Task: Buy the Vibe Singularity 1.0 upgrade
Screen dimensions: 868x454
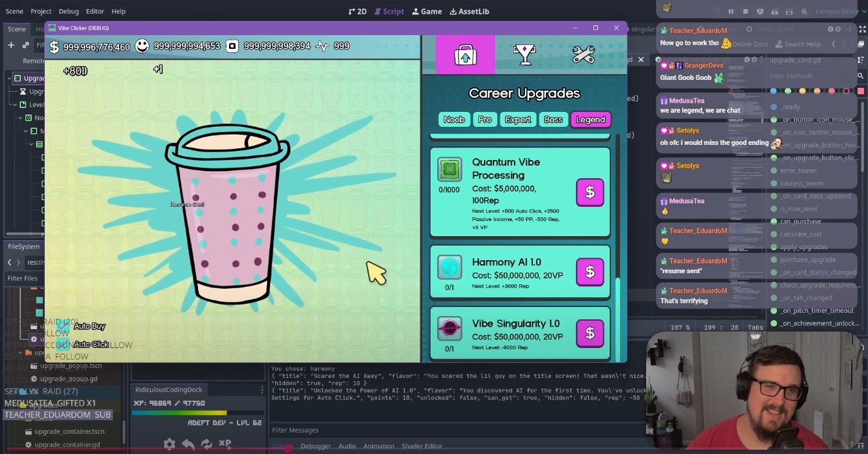Action: [590, 333]
